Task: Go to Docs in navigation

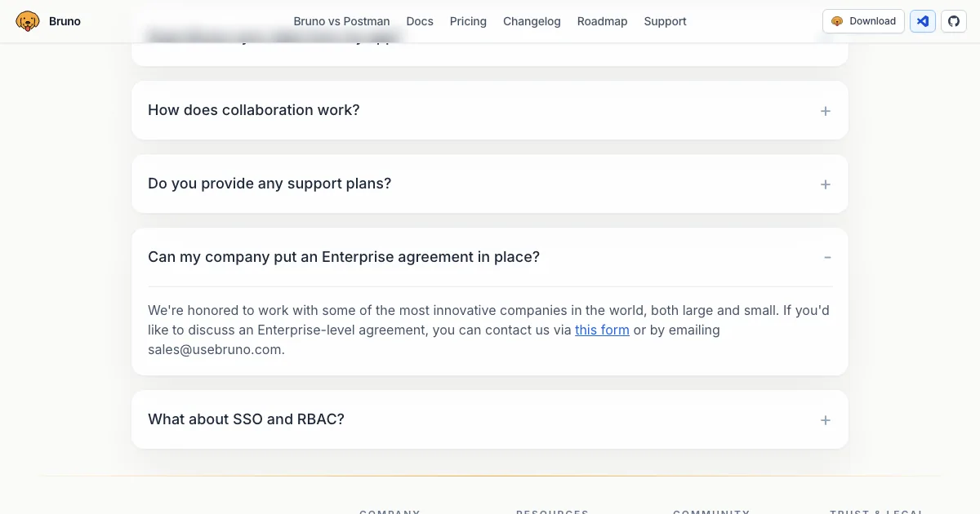Action: (420, 21)
